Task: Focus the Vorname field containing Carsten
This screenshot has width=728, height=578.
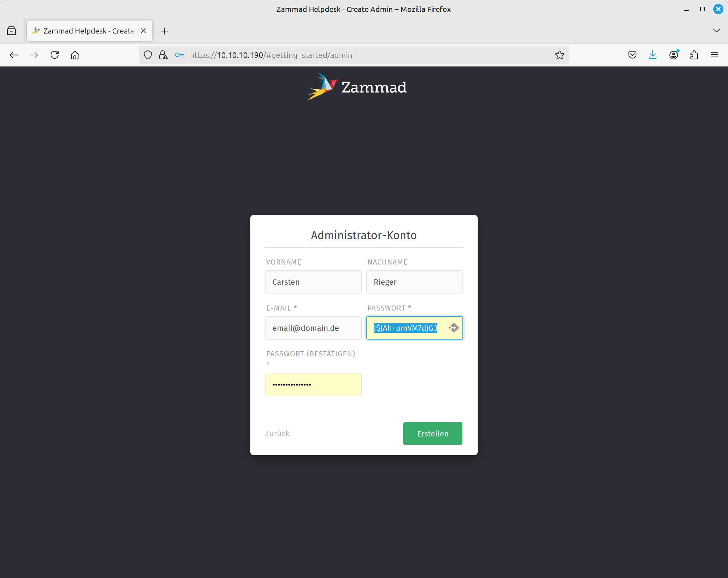Action: pyautogui.click(x=313, y=282)
